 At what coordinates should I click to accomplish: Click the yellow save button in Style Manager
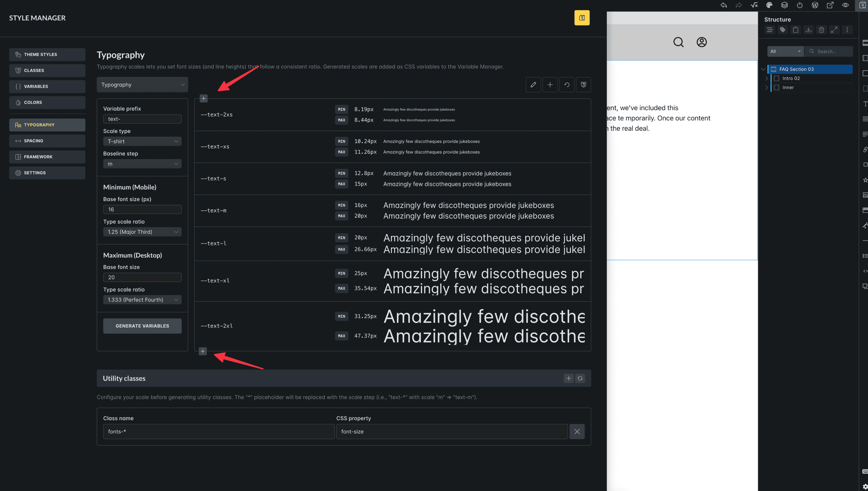582,18
